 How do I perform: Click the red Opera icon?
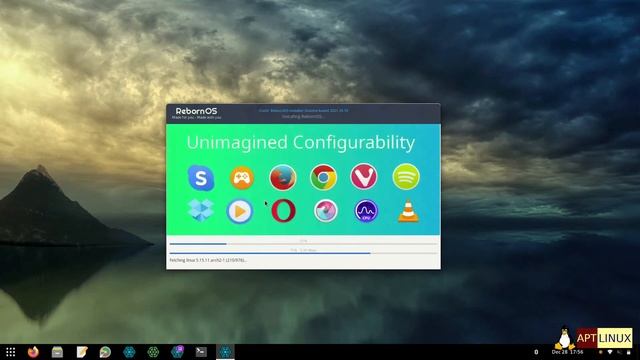[x=284, y=211]
